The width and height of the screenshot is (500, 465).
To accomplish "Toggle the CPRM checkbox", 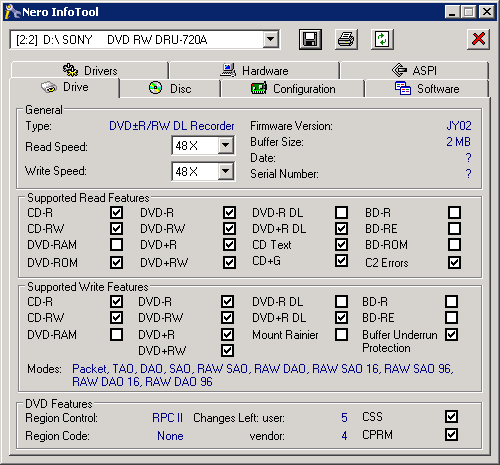I will click(451, 435).
